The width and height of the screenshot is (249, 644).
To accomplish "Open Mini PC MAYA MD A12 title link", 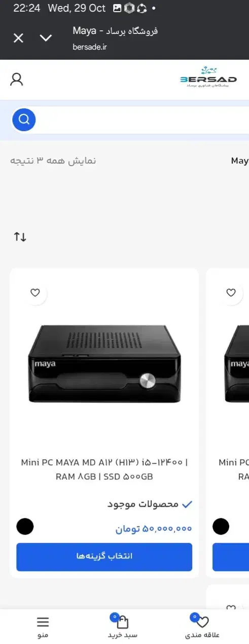I will pos(104,469).
